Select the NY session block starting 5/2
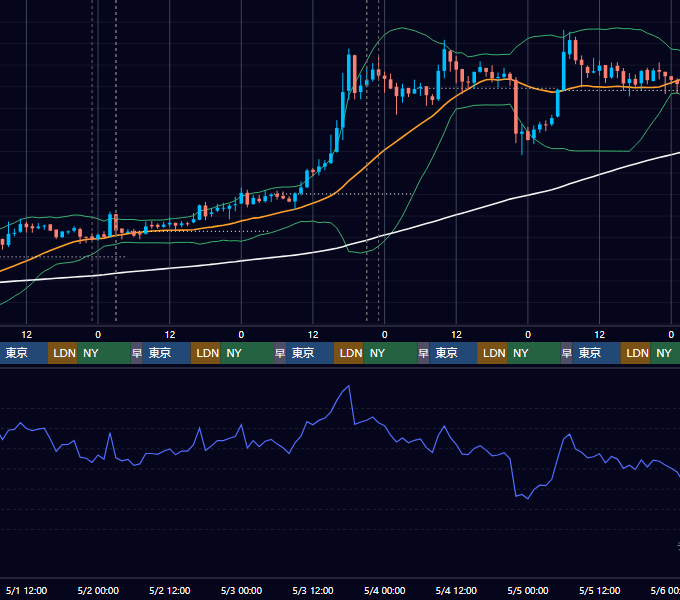 point(247,353)
